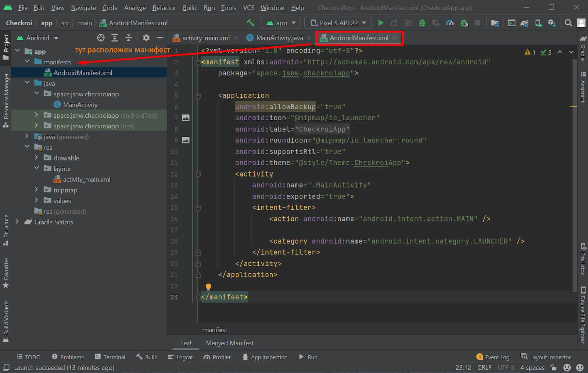Screen dimensions: 588x373
Task: Toggle the Project side panel tab
Action: pyautogui.click(x=6, y=47)
